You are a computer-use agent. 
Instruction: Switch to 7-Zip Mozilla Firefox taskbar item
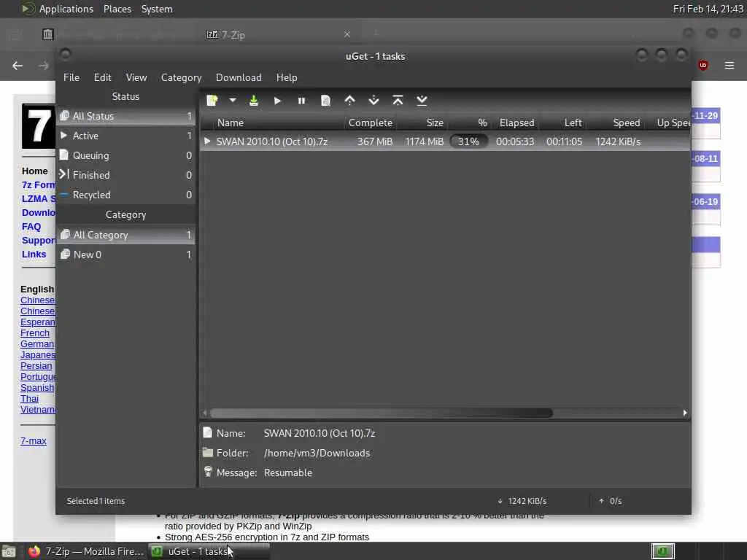[86, 551]
